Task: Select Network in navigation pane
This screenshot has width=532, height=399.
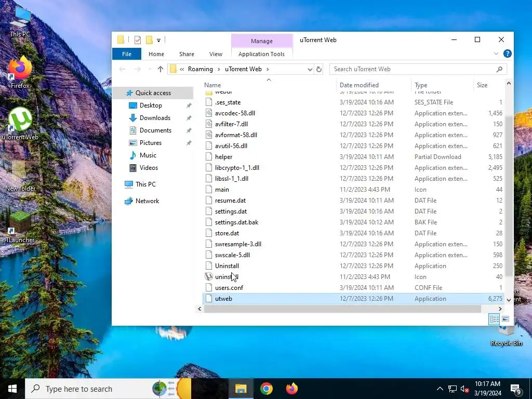Action: coord(147,201)
